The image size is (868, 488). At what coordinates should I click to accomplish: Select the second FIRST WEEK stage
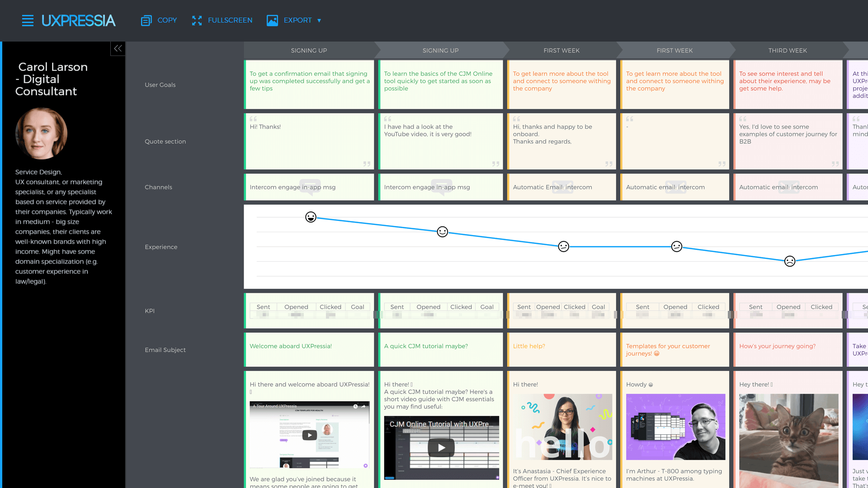tap(675, 51)
